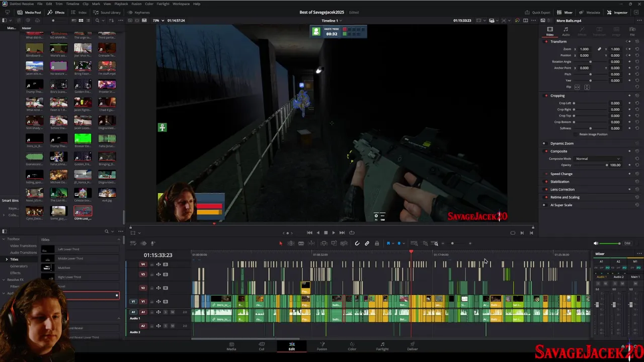
Task: Open the Metadata panel
Action: (590, 12)
